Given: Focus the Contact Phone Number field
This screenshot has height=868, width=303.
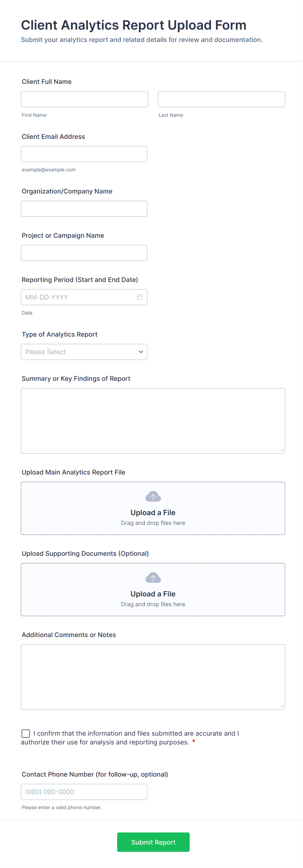Looking at the screenshot, I should pyautogui.click(x=84, y=792).
